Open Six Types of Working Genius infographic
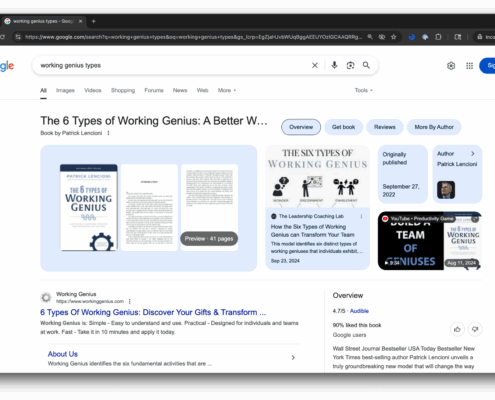Viewport: 495px width, 400px height. (x=318, y=176)
